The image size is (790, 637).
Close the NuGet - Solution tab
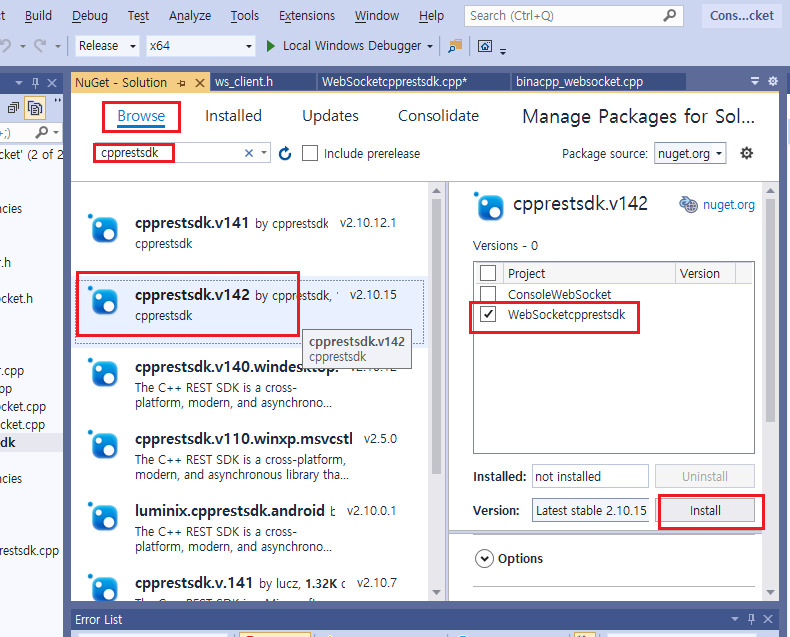click(200, 83)
